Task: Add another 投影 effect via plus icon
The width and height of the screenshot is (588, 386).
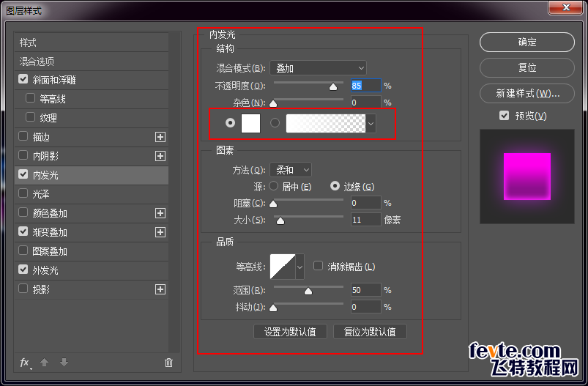Action: click(160, 289)
